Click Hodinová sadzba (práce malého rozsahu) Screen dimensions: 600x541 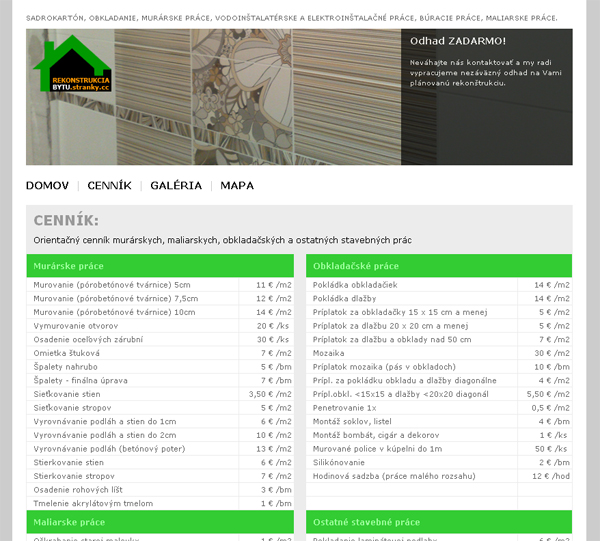click(439, 476)
